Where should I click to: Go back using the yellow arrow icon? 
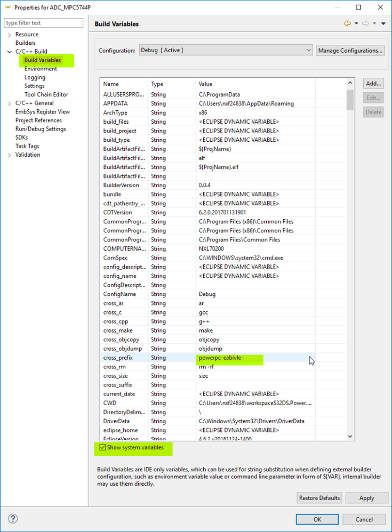click(347, 23)
